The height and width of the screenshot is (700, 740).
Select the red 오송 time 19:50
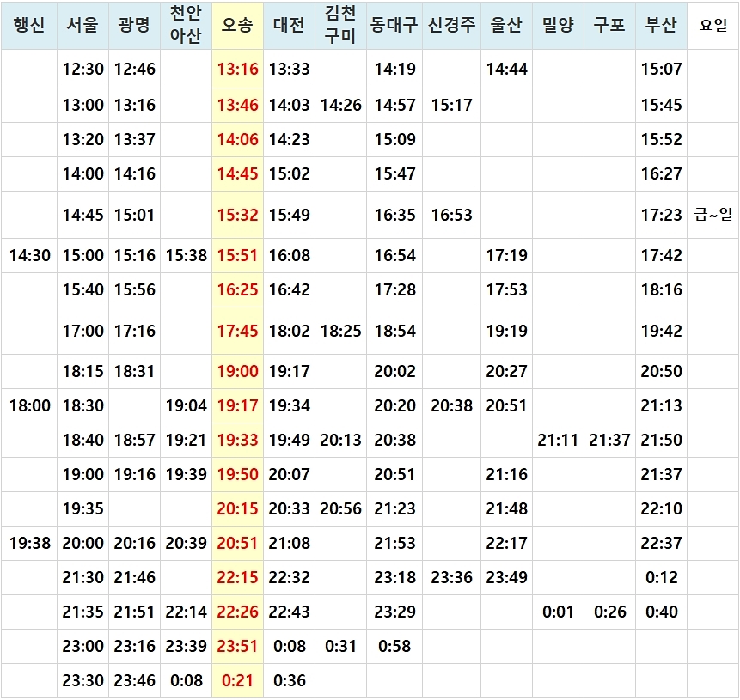(x=237, y=474)
